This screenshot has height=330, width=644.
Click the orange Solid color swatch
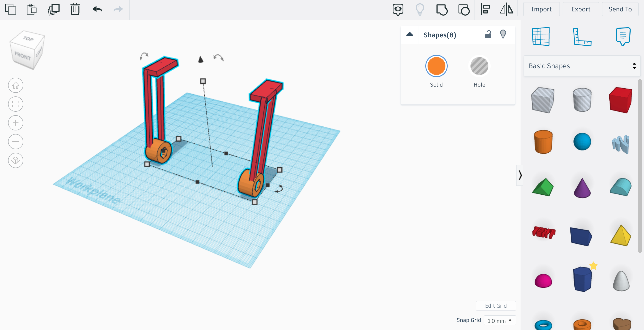[x=436, y=66]
